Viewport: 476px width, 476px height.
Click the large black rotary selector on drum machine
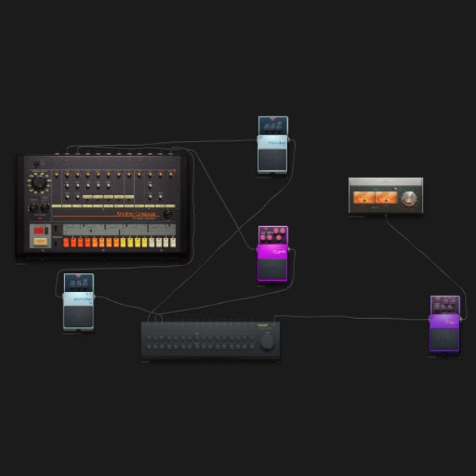(39, 182)
